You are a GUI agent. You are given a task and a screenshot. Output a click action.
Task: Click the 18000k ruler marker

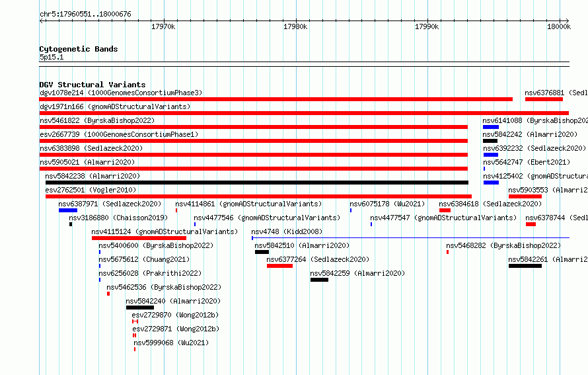tap(559, 26)
